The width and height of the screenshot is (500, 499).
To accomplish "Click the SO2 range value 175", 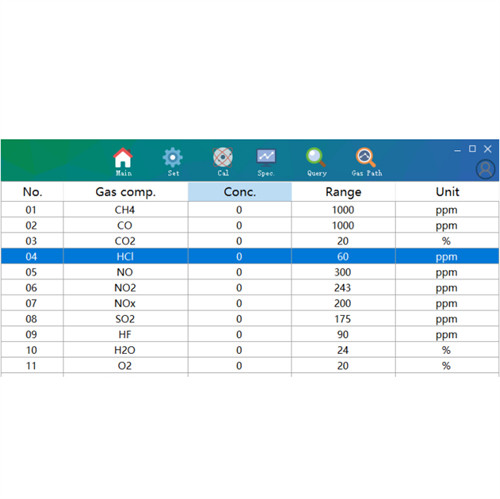I will 343,319.
